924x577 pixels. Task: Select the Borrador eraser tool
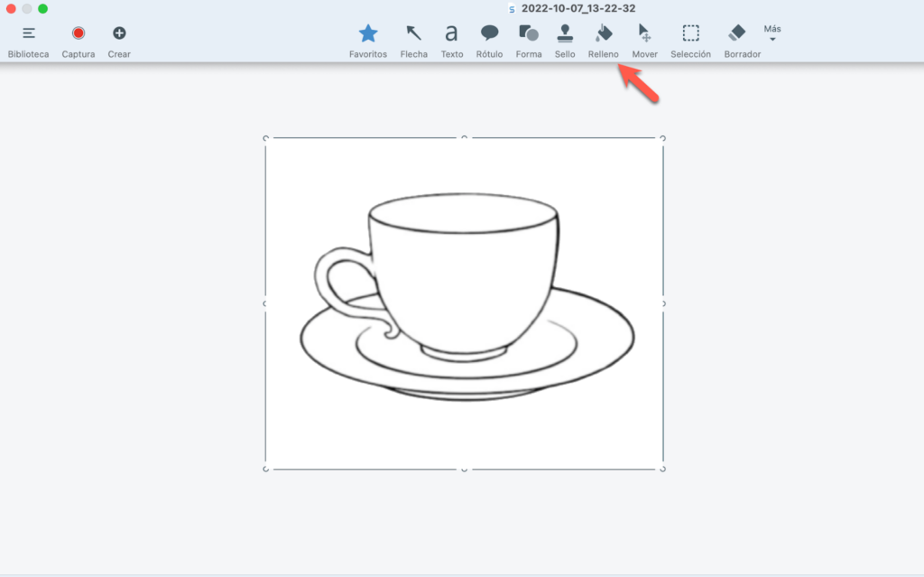(737, 33)
